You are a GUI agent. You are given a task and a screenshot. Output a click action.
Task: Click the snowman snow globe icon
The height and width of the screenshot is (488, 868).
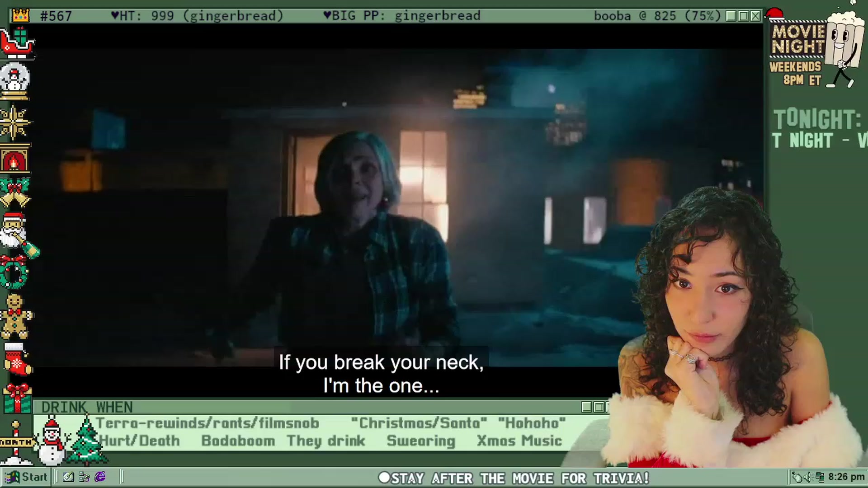[14, 81]
